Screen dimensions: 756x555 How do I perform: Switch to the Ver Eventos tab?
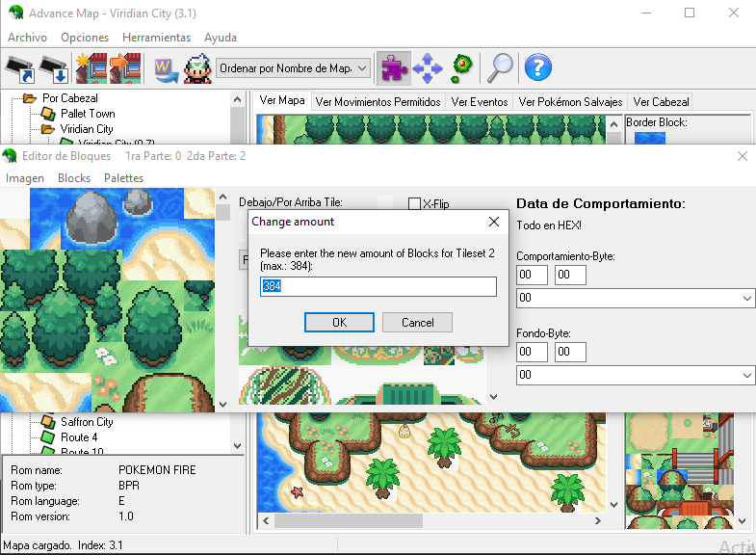(x=479, y=101)
